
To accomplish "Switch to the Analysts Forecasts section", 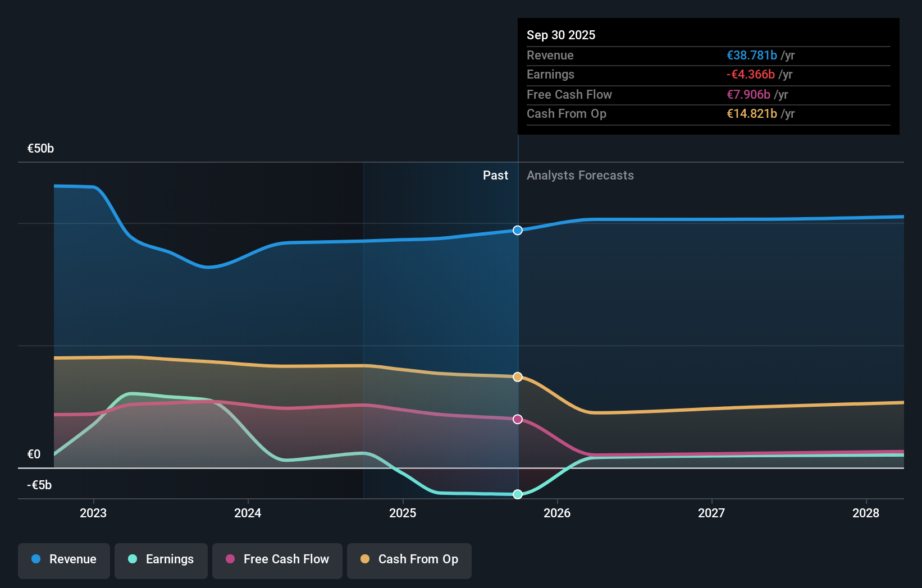I will pos(580,175).
